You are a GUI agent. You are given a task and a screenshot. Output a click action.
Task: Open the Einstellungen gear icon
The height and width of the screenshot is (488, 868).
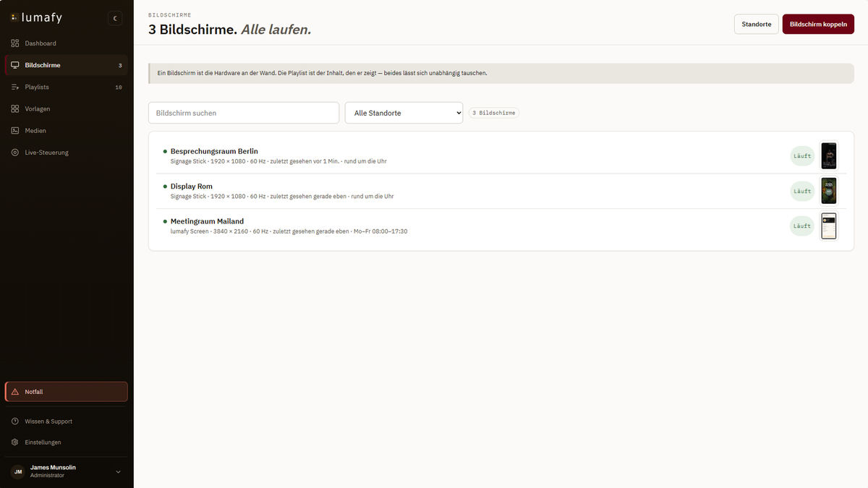click(15, 442)
